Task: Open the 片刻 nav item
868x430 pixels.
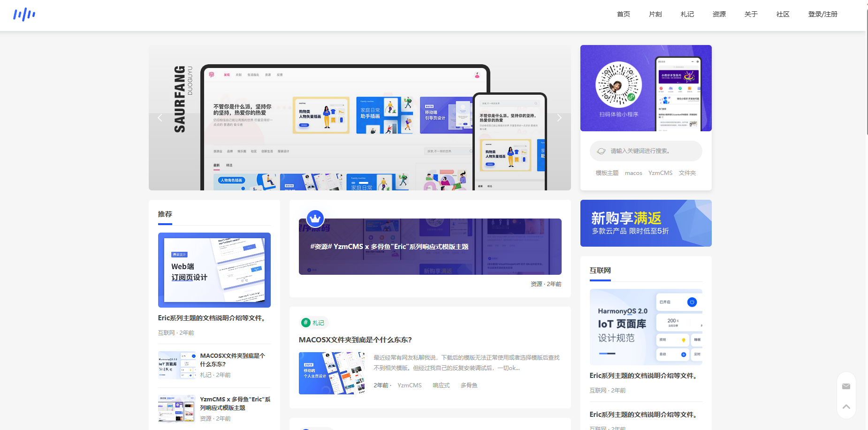Action: click(x=655, y=14)
